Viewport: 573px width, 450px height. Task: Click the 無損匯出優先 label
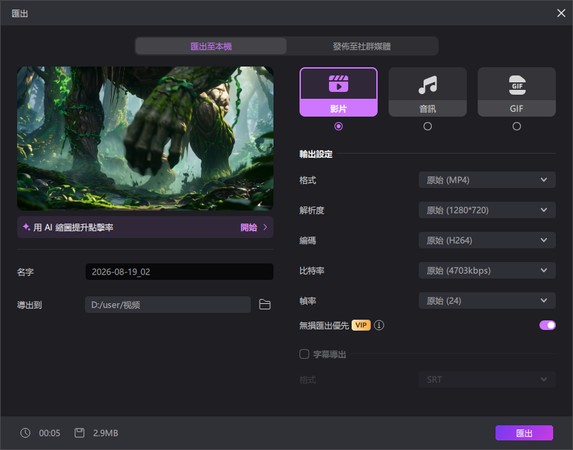coord(324,325)
